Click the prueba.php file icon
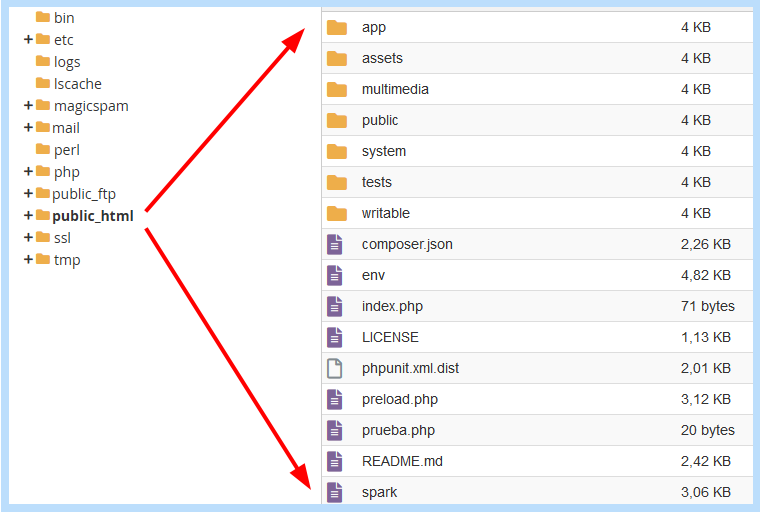Image resolution: width=760 pixels, height=512 pixels. (x=334, y=431)
